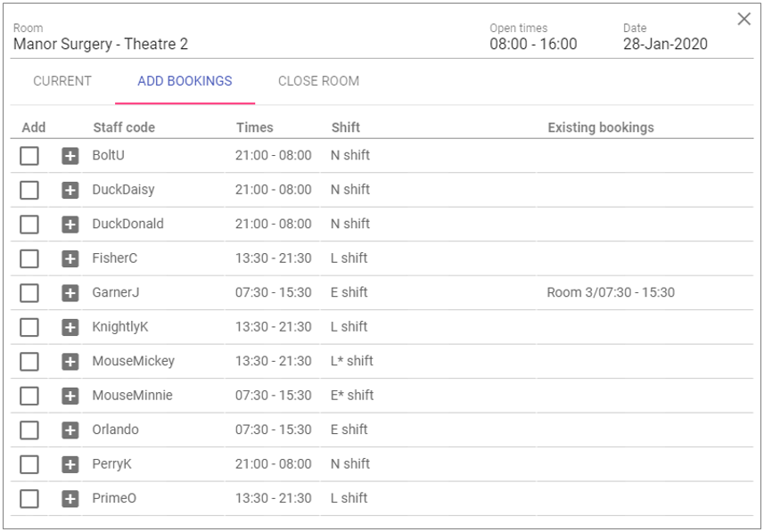
Task: Close the room bookings dialog
Action: coord(743,20)
